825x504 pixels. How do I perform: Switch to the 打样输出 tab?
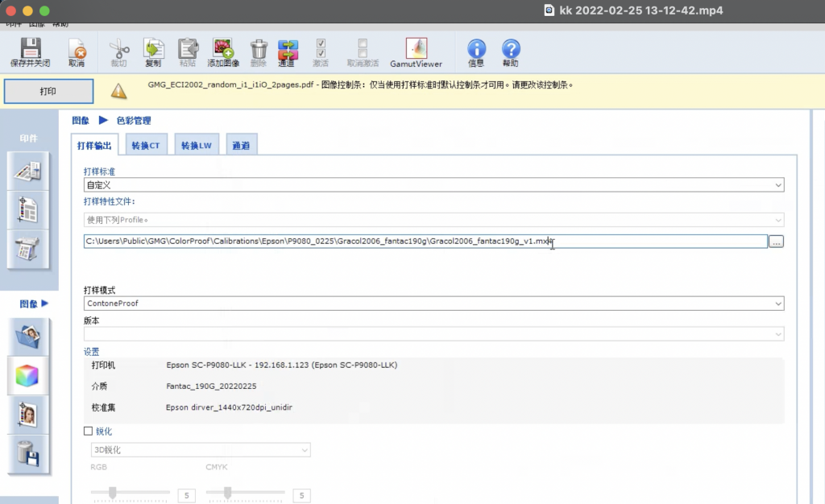tap(95, 145)
